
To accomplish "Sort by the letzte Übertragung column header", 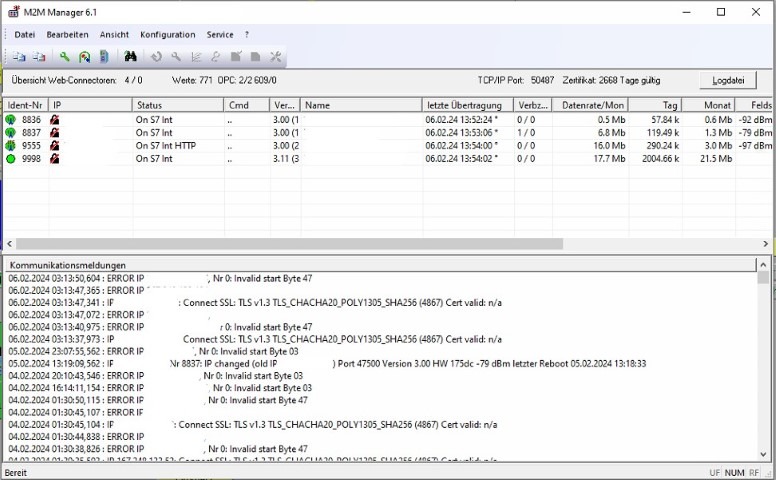I will click(x=468, y=105).
